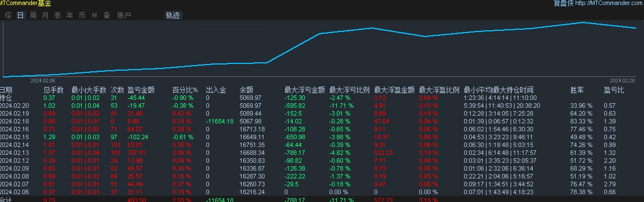Select the 2024.02.07 row date

pyautogui.click(x=15, y=184)
